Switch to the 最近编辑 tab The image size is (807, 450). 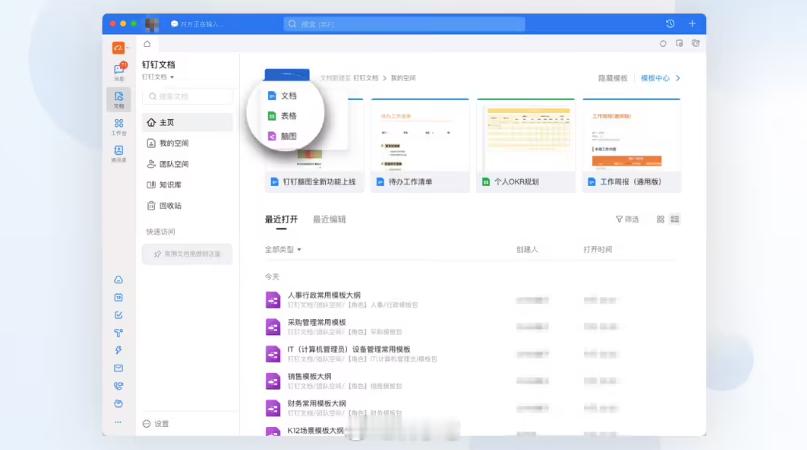click(x=329, y=219)
